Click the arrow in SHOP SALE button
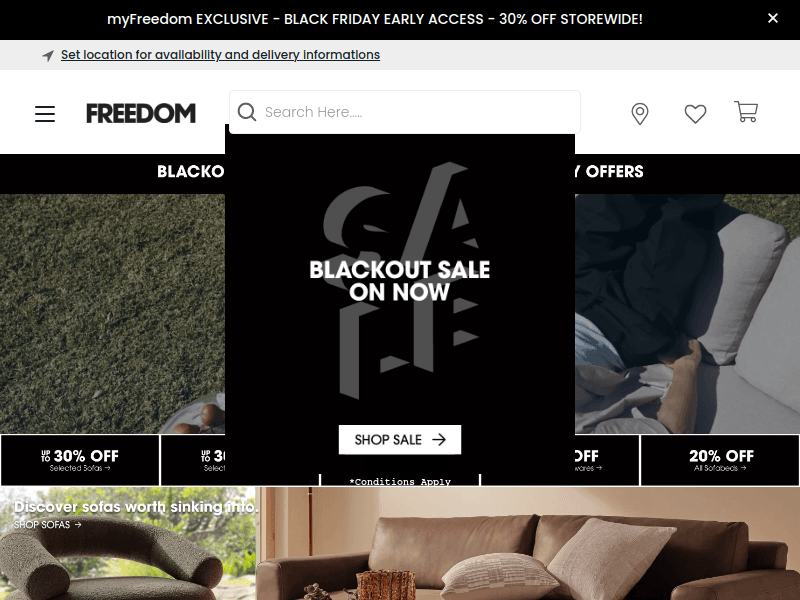800x600 pixels. [439, 439]
